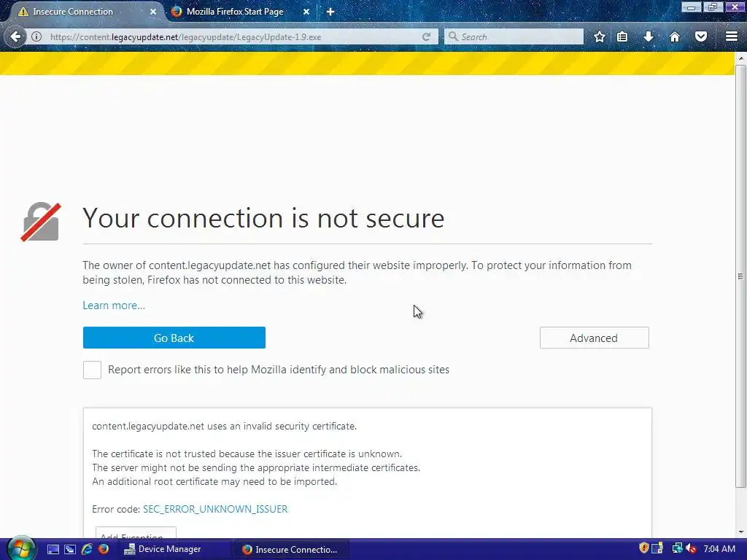Click the muted volume tray icon
This screenshot has width=747, height=560.
click(x=692, y=548)
